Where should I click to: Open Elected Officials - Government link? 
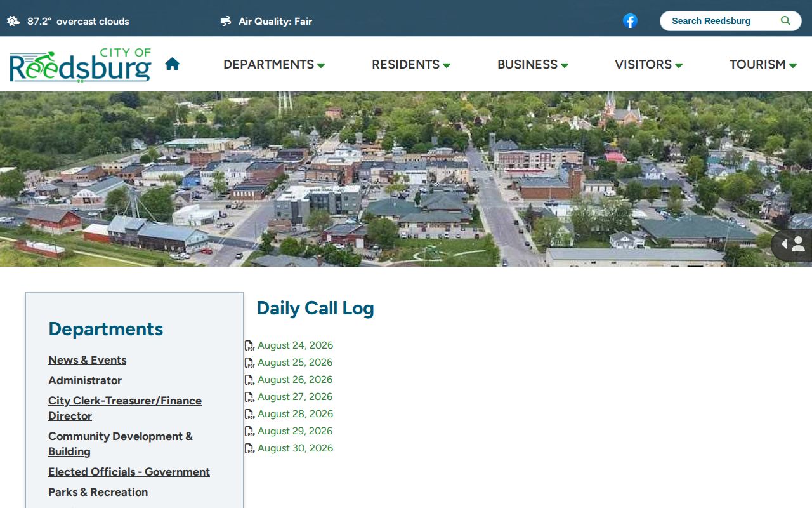(x=129, y=472)
